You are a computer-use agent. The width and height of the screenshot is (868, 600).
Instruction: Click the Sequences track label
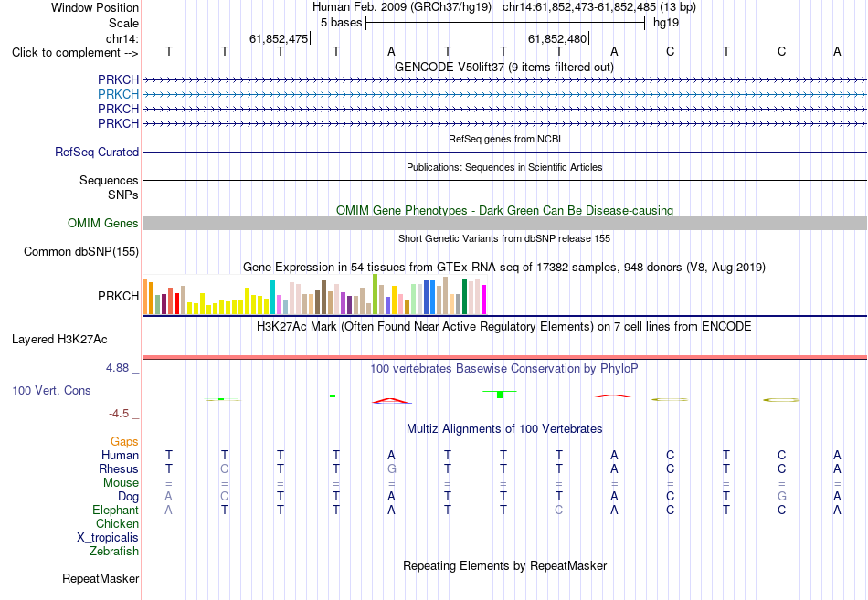point(109,181)
